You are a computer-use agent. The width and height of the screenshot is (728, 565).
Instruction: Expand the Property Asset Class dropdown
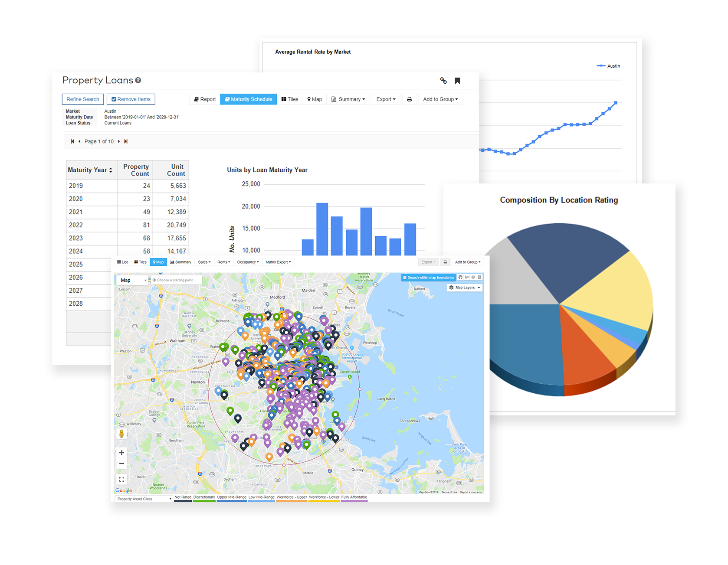click(142, 499)
